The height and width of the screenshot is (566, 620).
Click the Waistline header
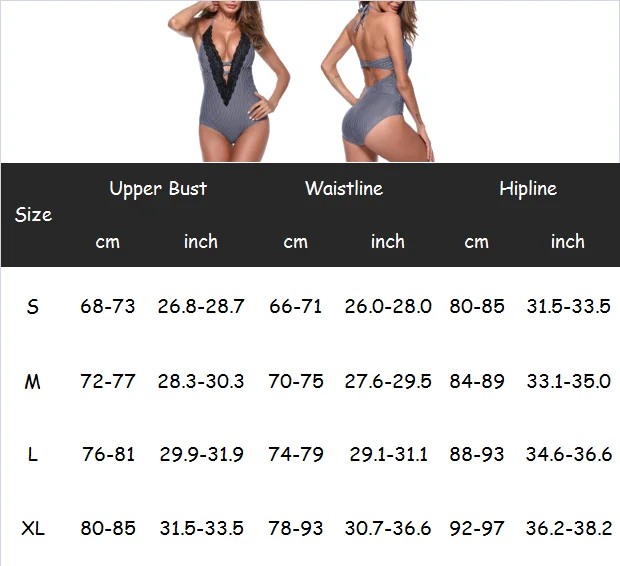click(344, 188)
